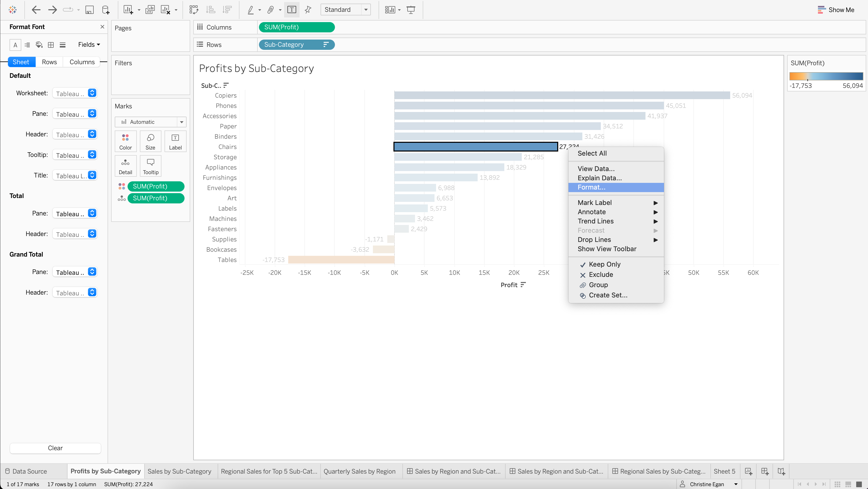Select Keep Only from context menu
This screenshot has width=868, height=489.
(x=604, y=264)
